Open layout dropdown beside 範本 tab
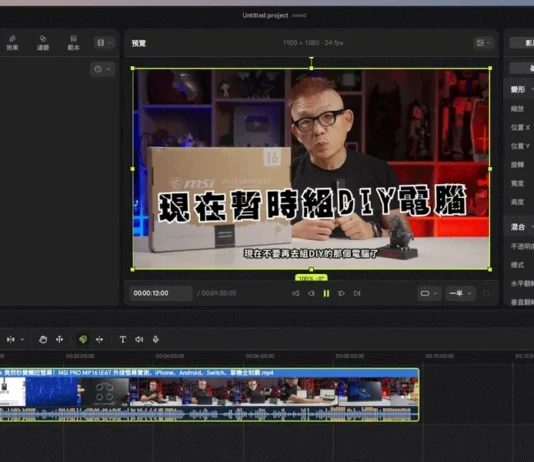Screen dimensions: 534x462 [x=104, y=43]
